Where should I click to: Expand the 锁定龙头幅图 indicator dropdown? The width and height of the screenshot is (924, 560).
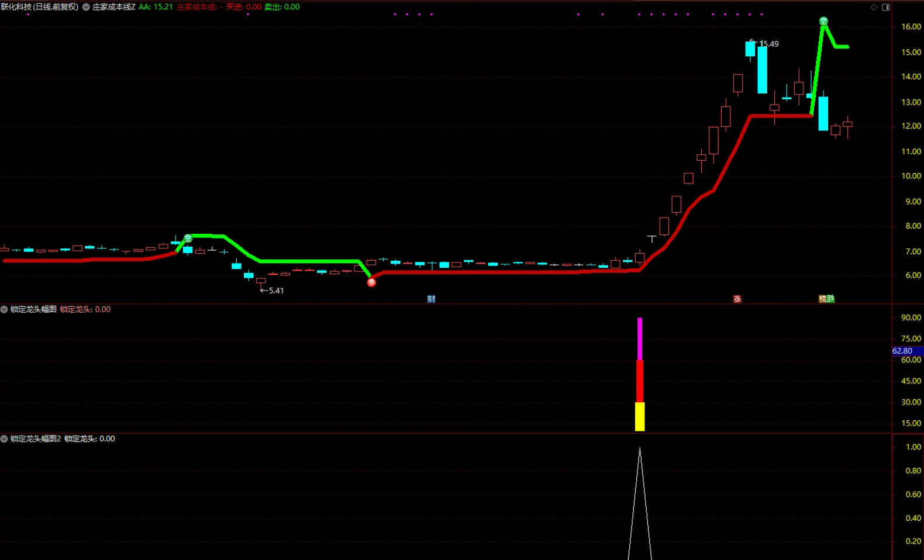[x=4, y=309]
